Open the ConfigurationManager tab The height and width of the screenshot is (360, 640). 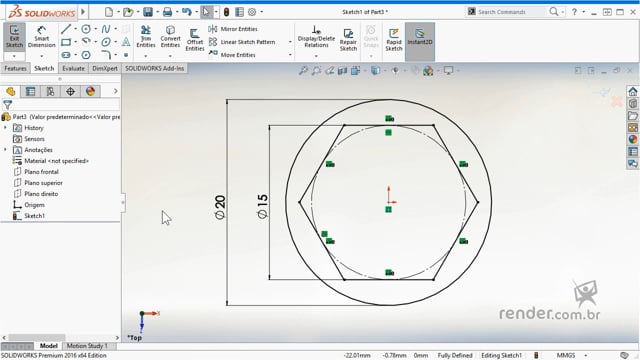50,91
